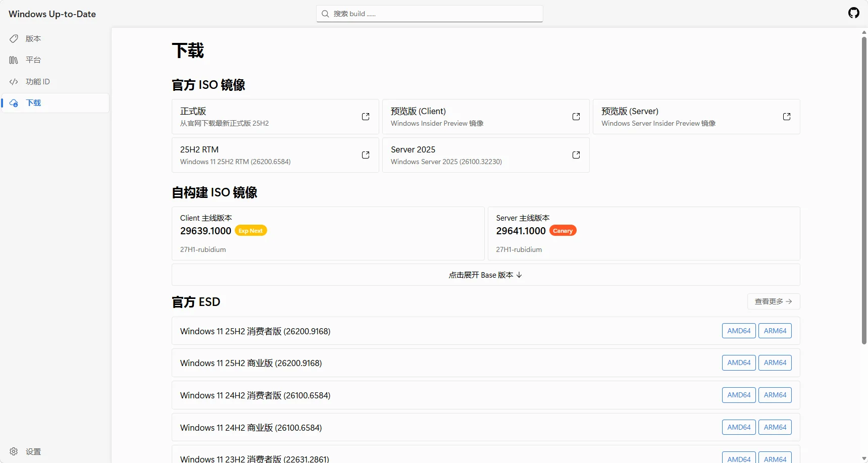This screenshot has height=463, width=868.
Task: Download ARM64 for 25H2 消费者版 (26200.9168)
Action: pos(775,331)
